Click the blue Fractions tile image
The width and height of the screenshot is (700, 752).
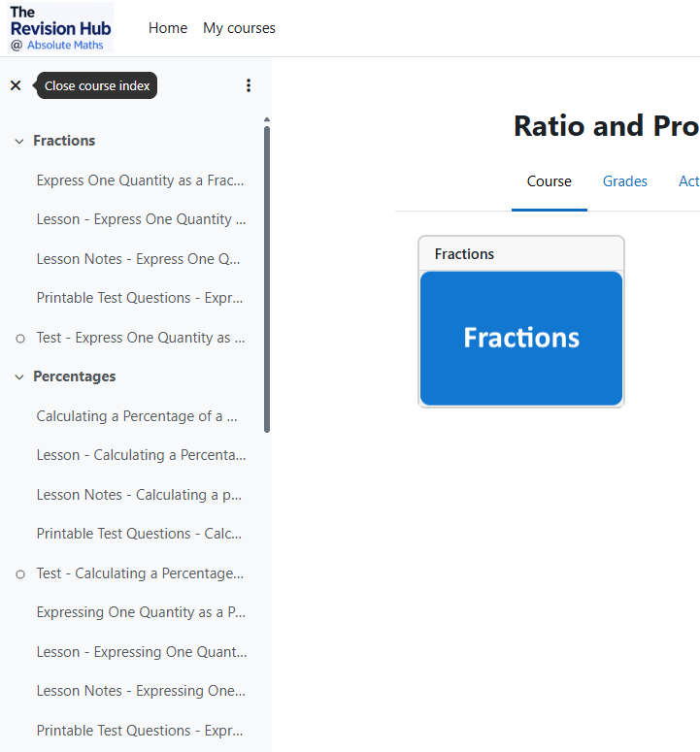pyautogui.click(x=521, y=338)
